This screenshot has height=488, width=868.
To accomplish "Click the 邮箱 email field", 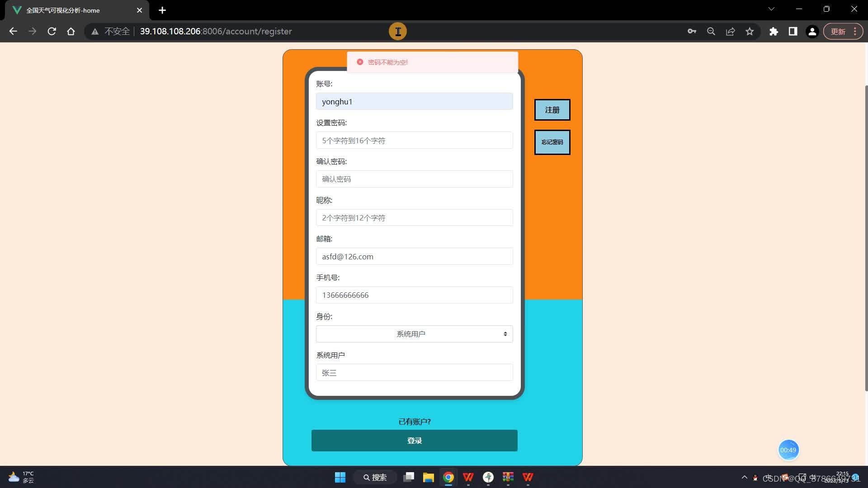I will pyautogui.click(x=414, y=256).
